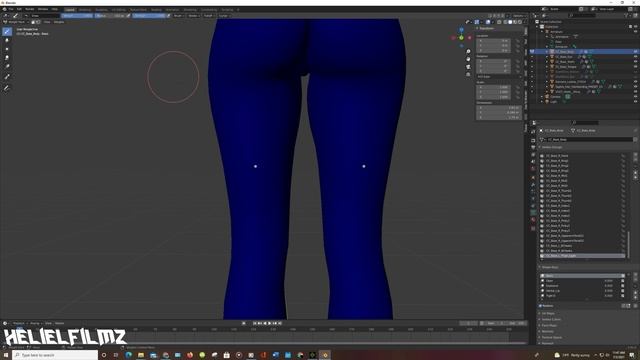Viewport: 640px width, 360px height.
Task: Open Object Data properties tab
Action: (533, 212)
